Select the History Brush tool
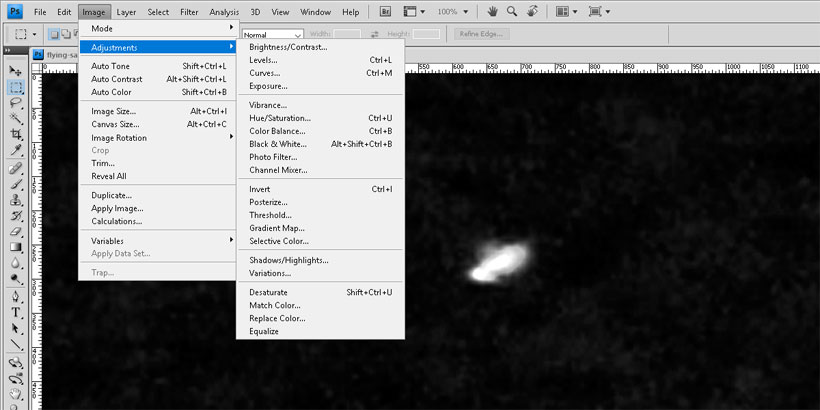 click(x=16, y=215)
